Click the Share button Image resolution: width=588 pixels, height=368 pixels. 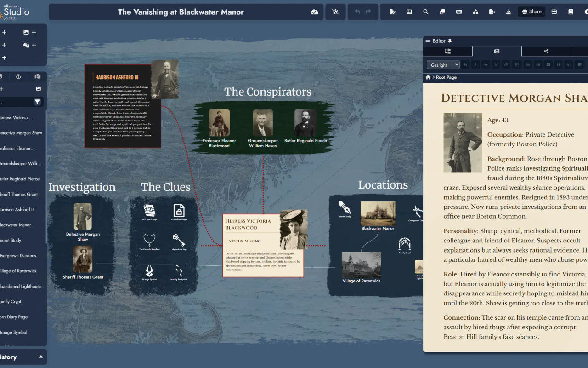pos(531,12)
